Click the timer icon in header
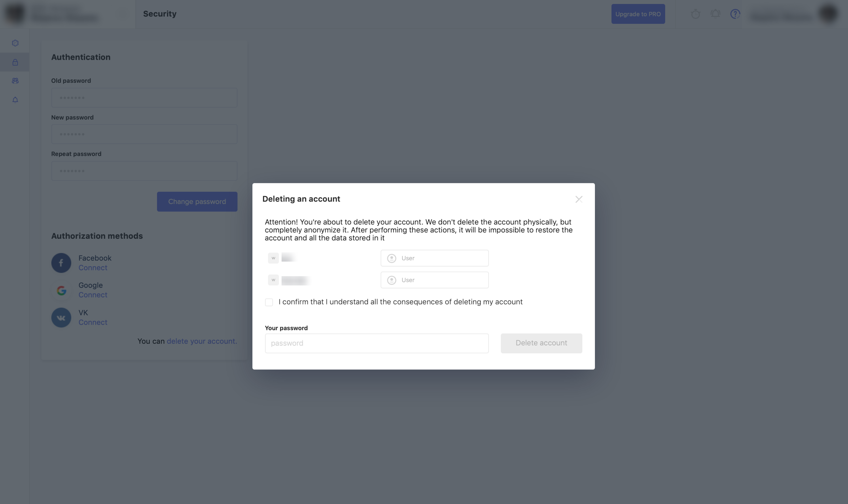848x504 pixels. [x=695, y=14]
